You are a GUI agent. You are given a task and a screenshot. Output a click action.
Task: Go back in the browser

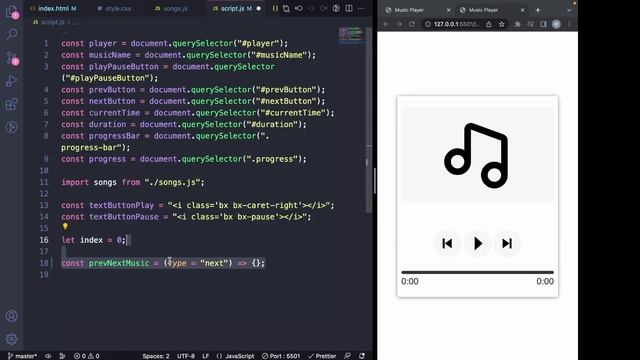(386, 24)
